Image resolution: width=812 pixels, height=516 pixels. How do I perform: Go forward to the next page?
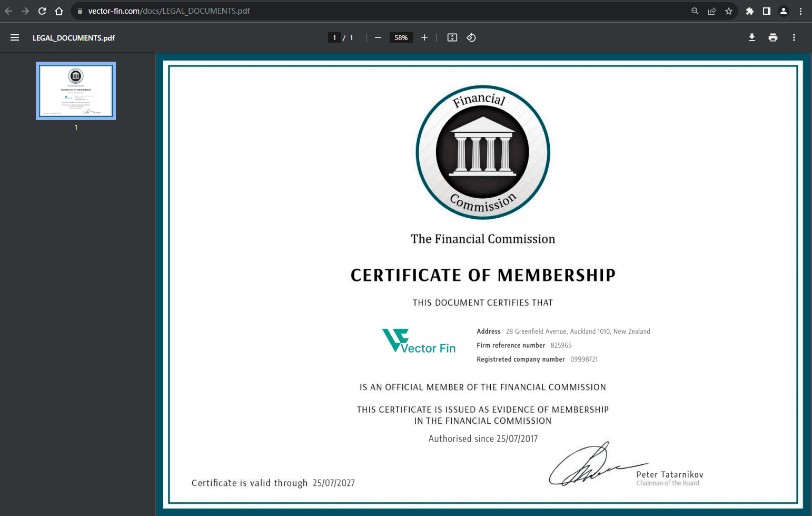[25, 11]
